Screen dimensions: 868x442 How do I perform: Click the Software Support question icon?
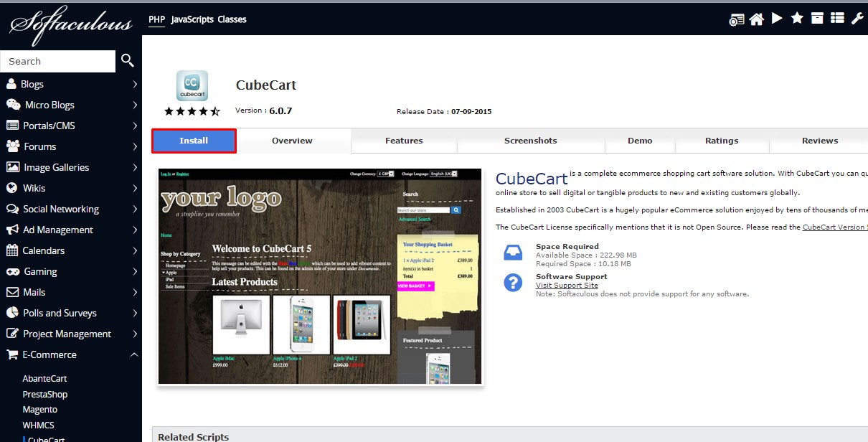513,283
